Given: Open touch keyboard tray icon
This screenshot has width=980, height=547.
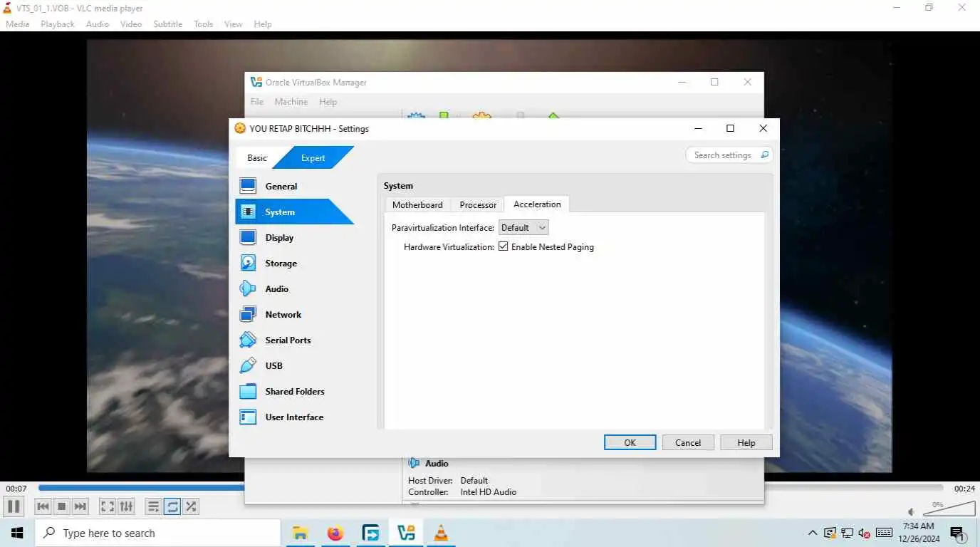Looking at the screenshot, I should point(885,533).
